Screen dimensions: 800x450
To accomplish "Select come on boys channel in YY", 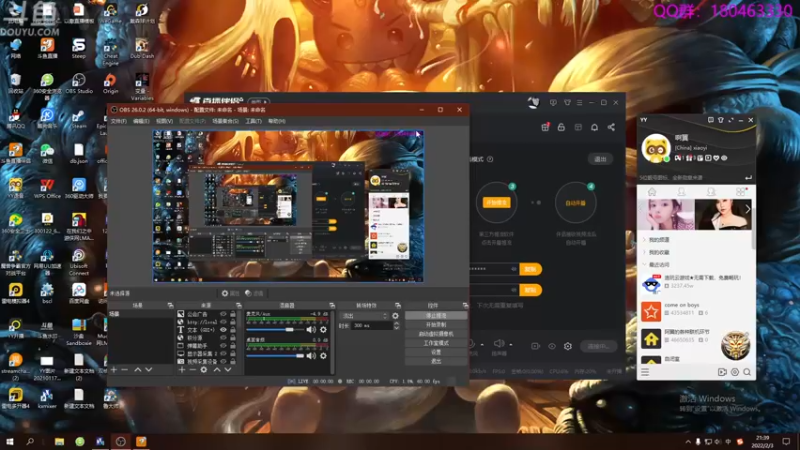I will coord(696,309).
